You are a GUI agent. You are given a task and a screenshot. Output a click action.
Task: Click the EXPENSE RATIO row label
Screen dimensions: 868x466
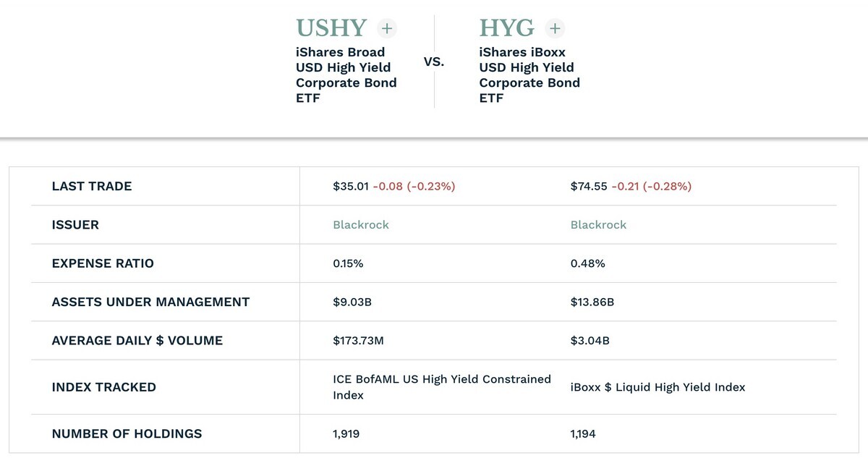coord(103,263)
